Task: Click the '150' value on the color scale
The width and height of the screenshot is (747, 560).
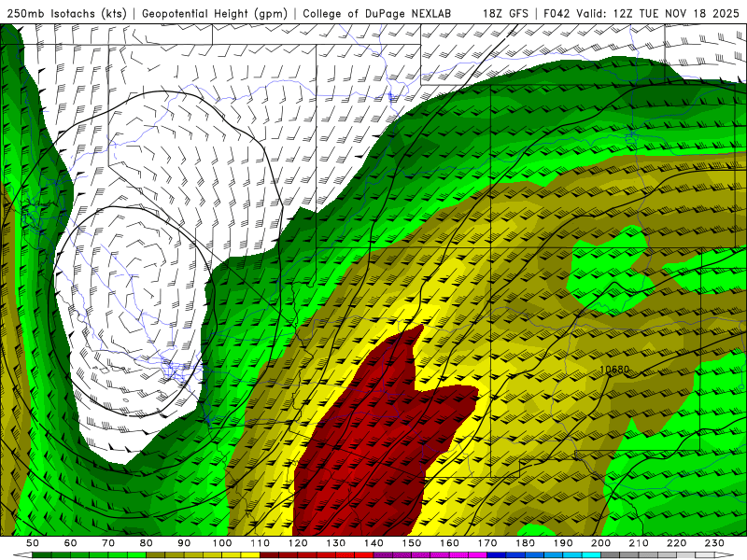Action: click(411, 543)
